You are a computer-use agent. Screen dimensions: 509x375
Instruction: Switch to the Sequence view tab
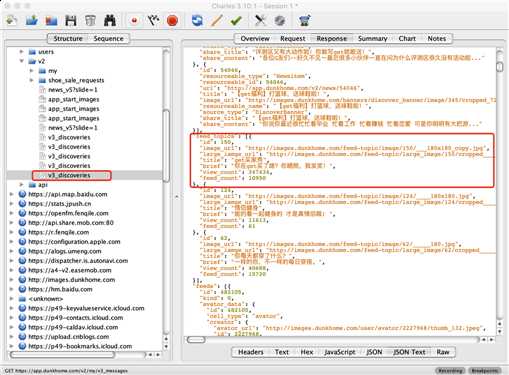click(x=108, y=39)
